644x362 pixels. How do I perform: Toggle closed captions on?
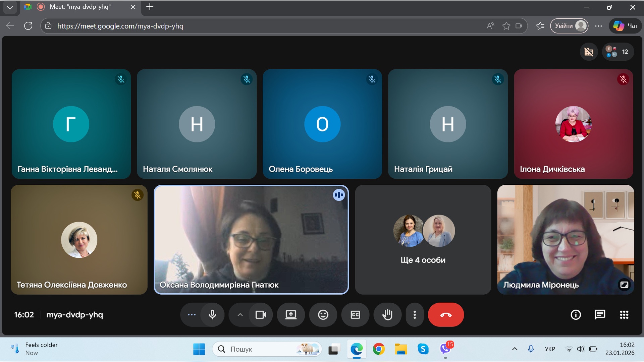tap(355, 315)
